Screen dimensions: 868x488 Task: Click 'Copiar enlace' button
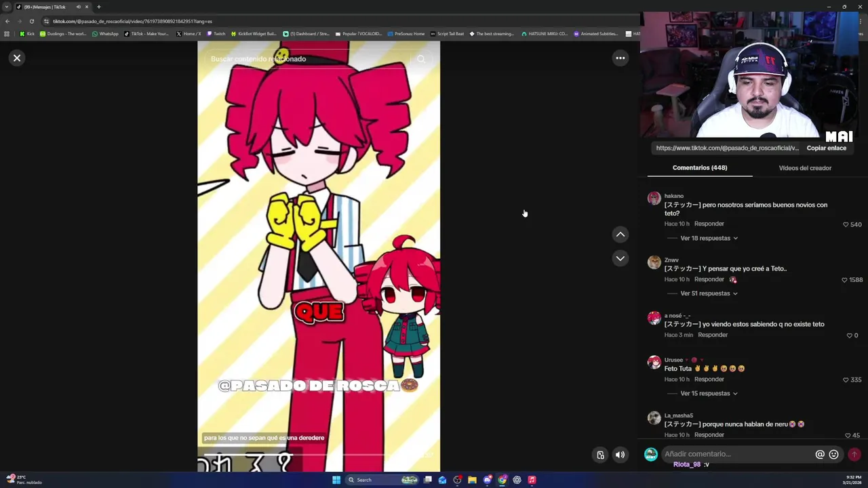pos(826,148)
